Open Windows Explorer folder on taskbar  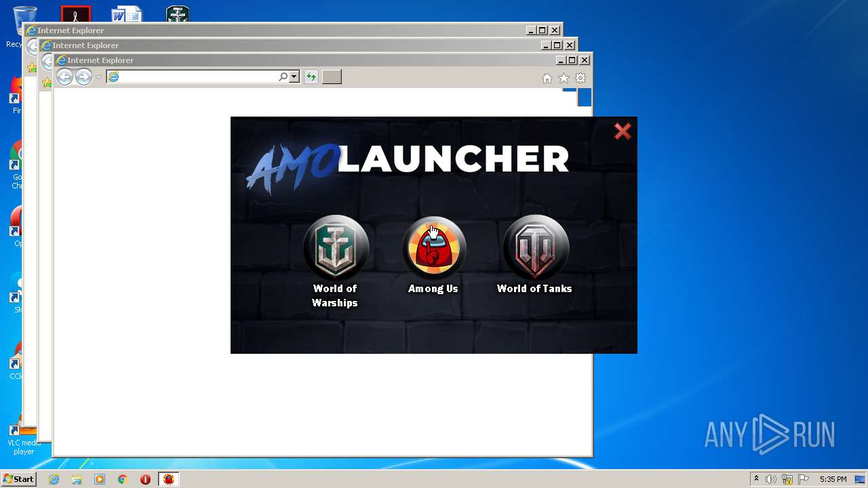pyautogui.click(x=77, y=479)
